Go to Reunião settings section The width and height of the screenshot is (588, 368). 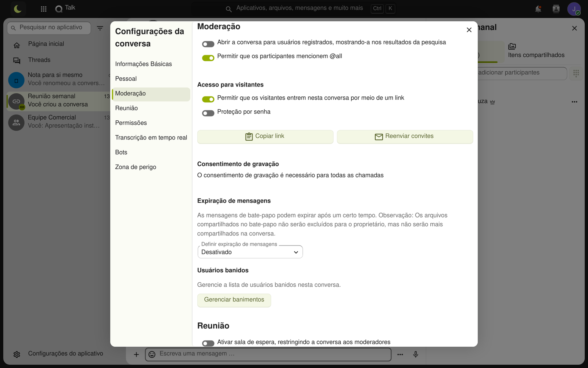tap(151, 108)
